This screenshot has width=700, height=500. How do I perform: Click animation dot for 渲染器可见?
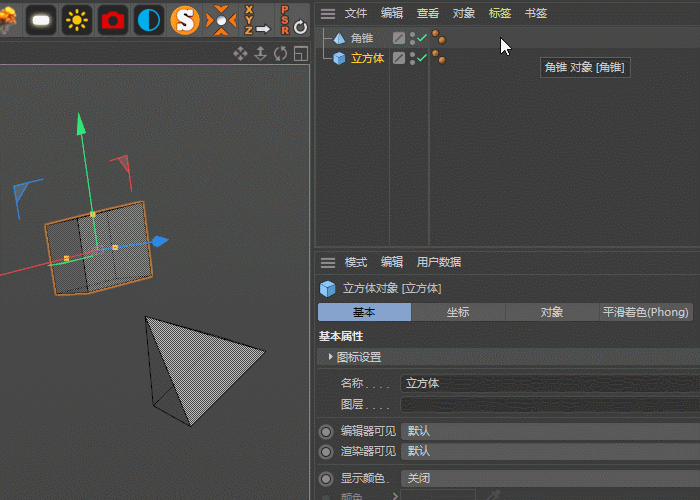326,452
